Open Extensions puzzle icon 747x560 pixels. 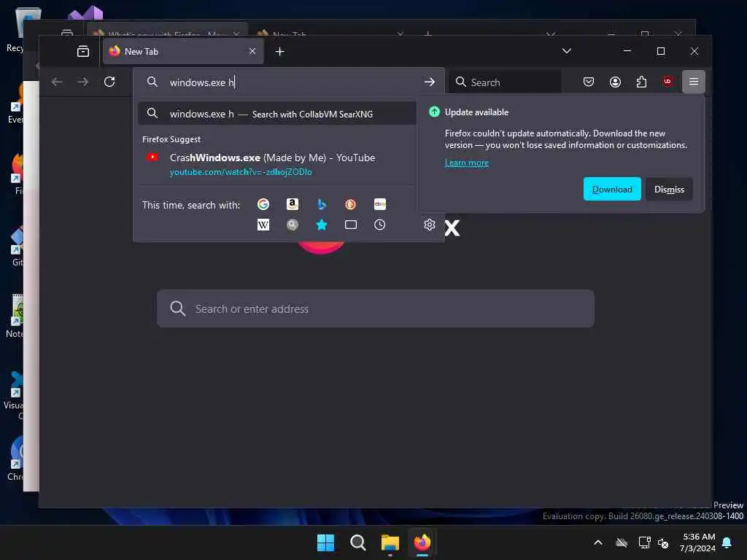click(x=641, y=82)
